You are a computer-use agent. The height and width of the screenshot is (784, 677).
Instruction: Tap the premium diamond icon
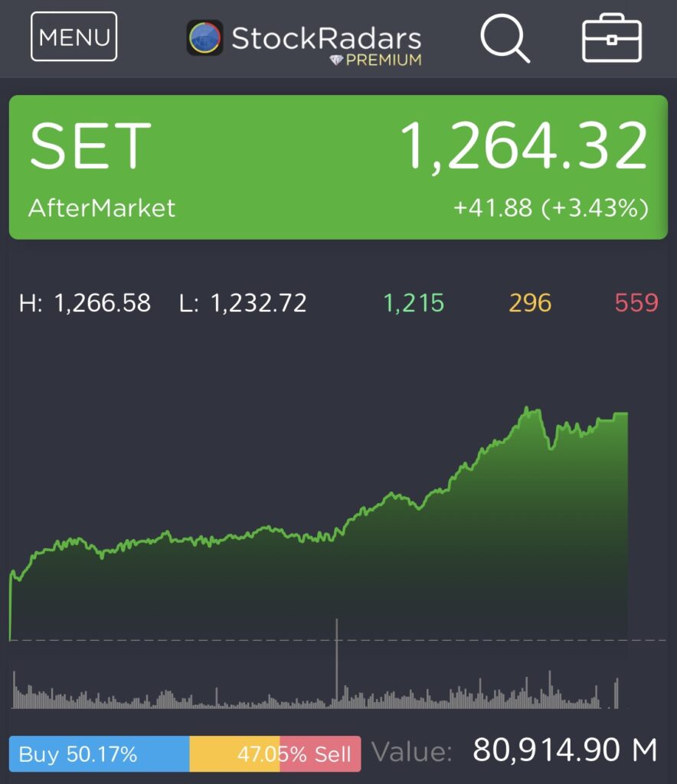[336, 60]
